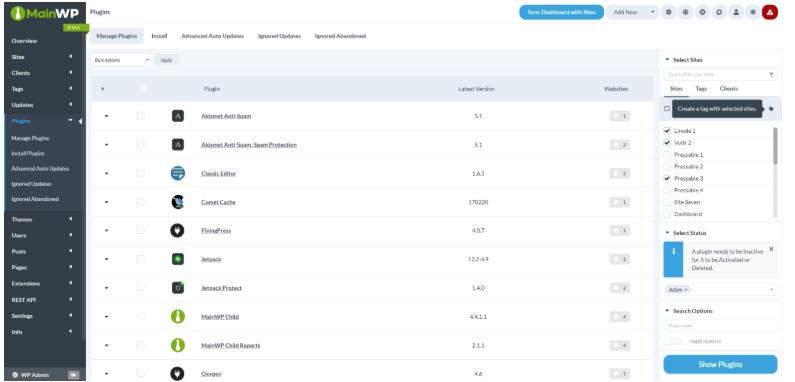Open the Ignored Updates tab

tap(279, 36)
